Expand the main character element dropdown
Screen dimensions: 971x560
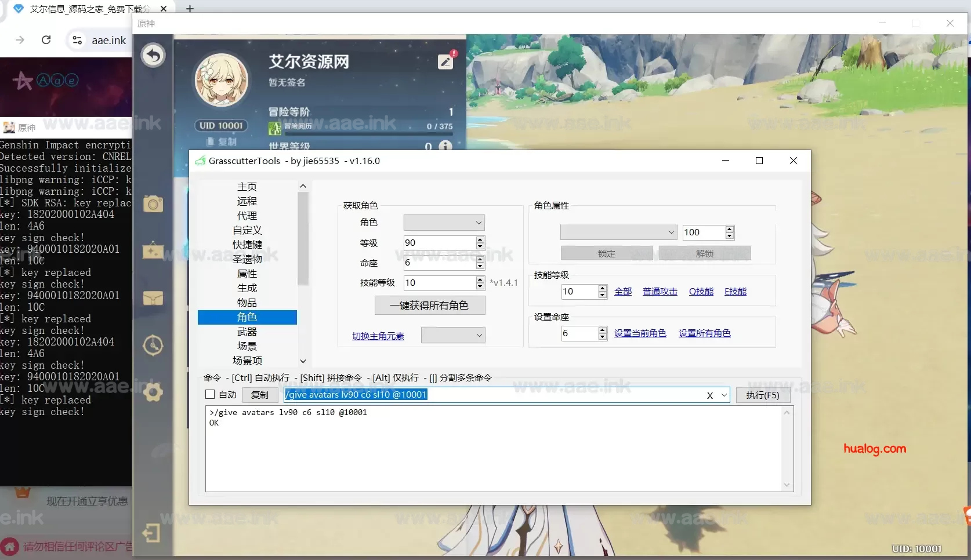tap(453, 335)
